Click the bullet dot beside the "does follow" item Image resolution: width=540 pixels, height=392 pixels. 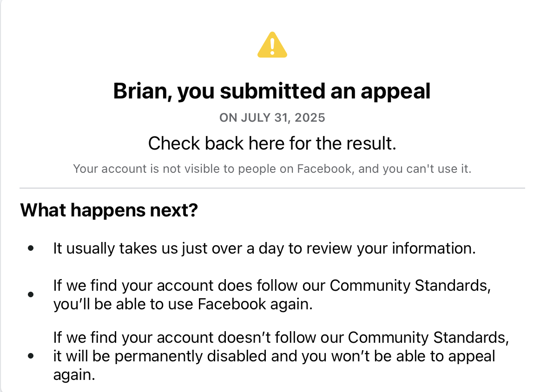pos(31,294)
